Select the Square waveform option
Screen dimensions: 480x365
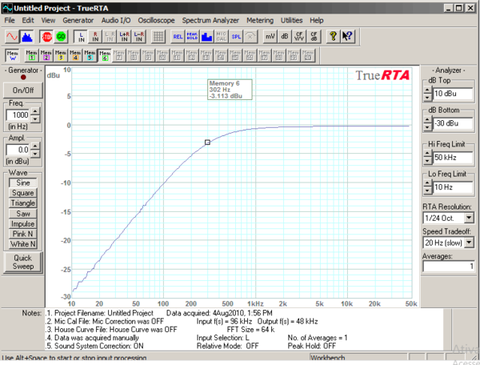[x=23, y=193]
